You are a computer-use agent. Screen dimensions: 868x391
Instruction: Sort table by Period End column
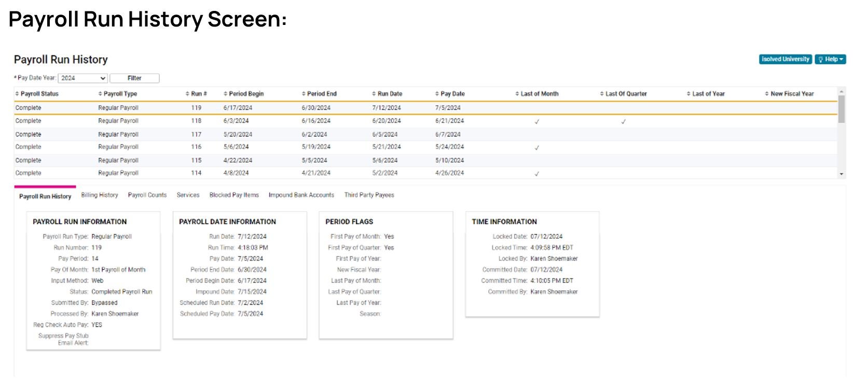click(x=319, y=94)
